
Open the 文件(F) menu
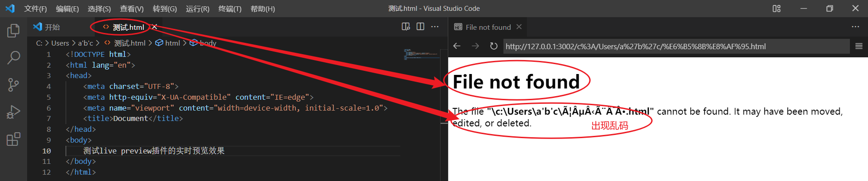[35, 9]
